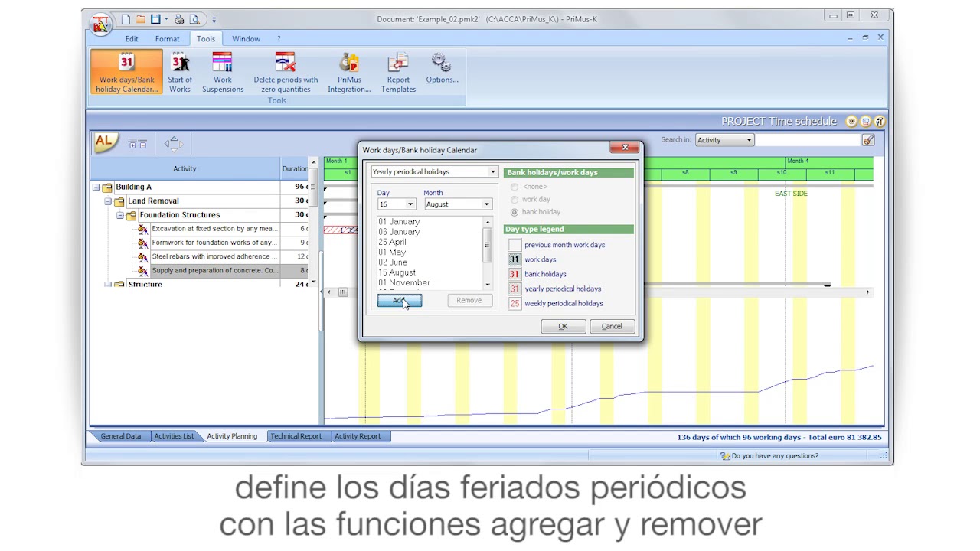
Task: Collapse the Foundation Structures node
Action: (120, 215)
